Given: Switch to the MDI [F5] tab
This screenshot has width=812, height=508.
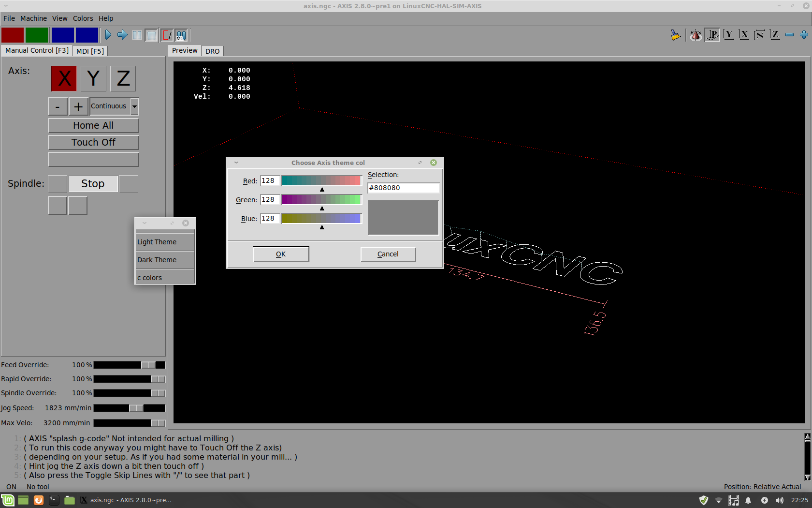Looking at the screenshot, I should pos(90,51).
